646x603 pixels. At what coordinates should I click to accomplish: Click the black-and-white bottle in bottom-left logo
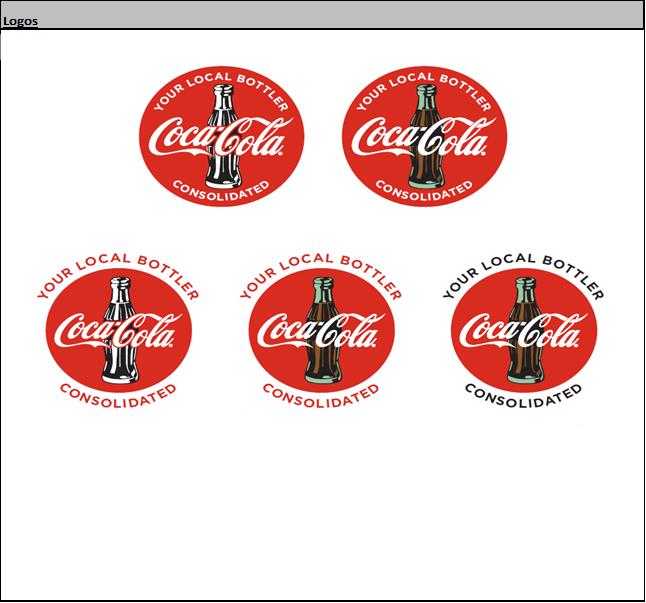[x=120, y=330]
